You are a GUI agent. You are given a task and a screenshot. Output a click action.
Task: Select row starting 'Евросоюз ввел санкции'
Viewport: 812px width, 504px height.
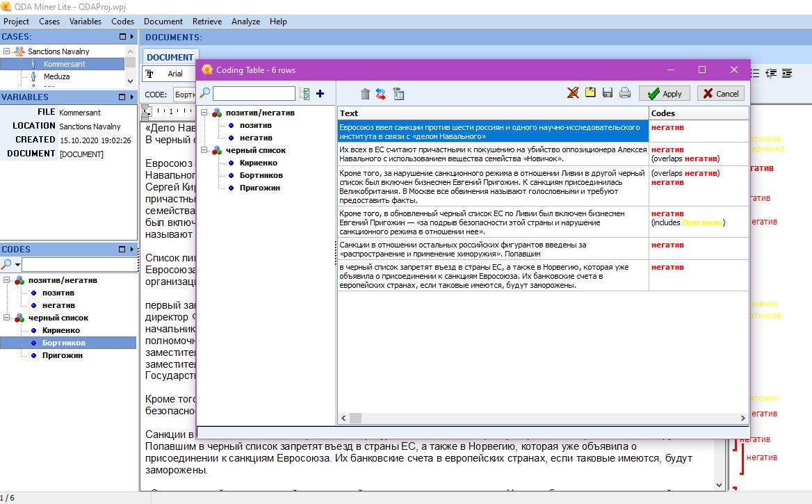(493, 131)
